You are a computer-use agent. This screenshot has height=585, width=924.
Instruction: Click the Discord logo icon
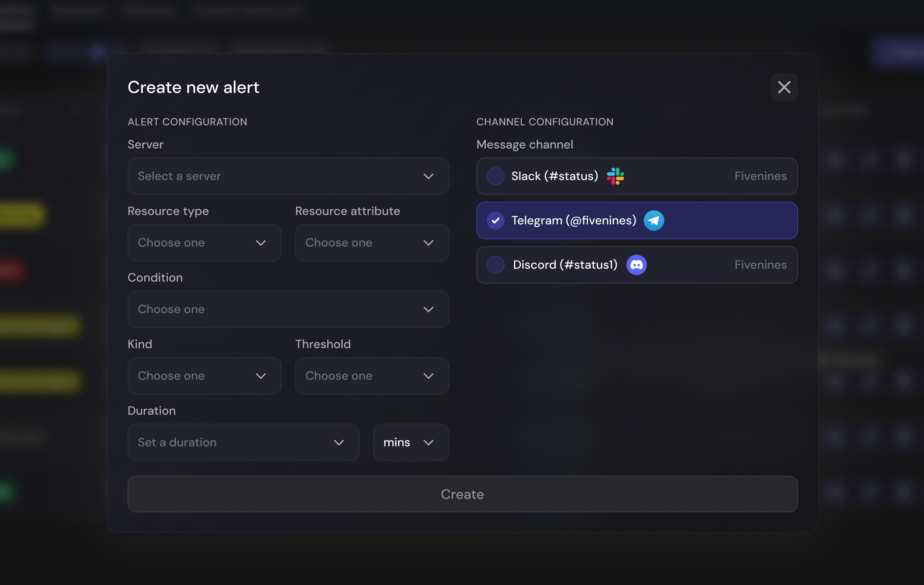point(636,265)
